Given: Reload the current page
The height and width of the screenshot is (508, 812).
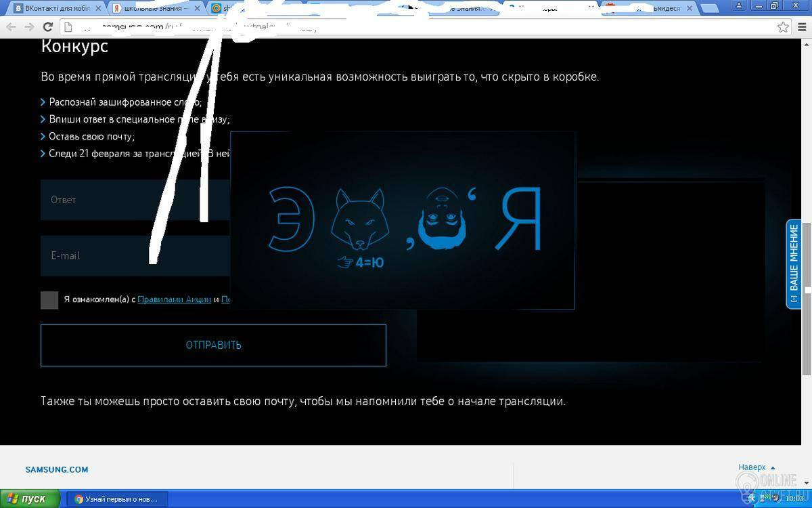Looking at the screenshot, I should (47, 27).
